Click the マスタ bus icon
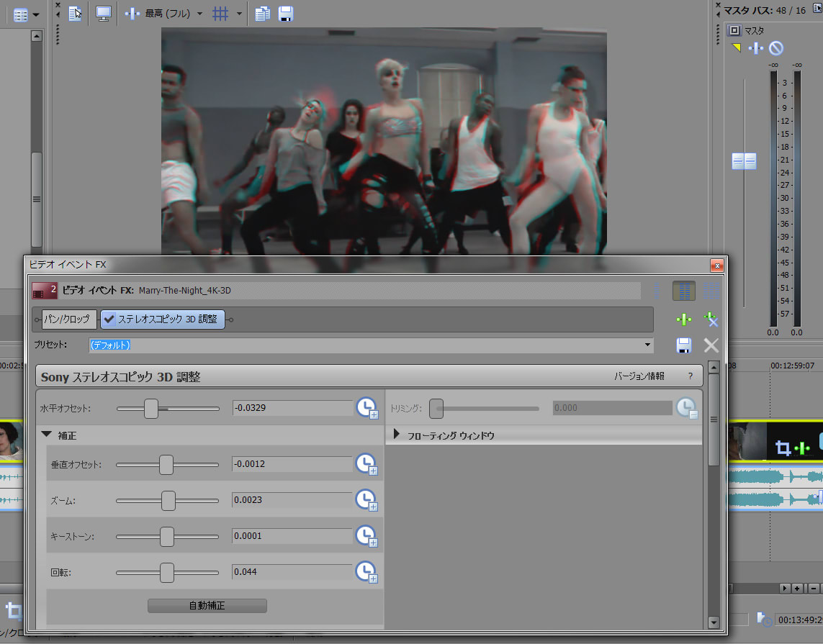Screen dimensions: 823x644 pyautogui.click(x=734, y=30)
